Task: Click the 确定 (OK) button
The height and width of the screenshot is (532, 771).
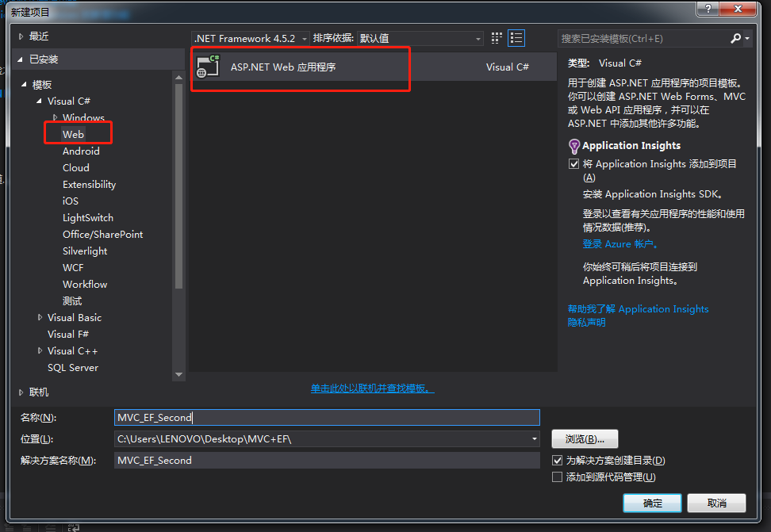Action: tap(652, 503)
